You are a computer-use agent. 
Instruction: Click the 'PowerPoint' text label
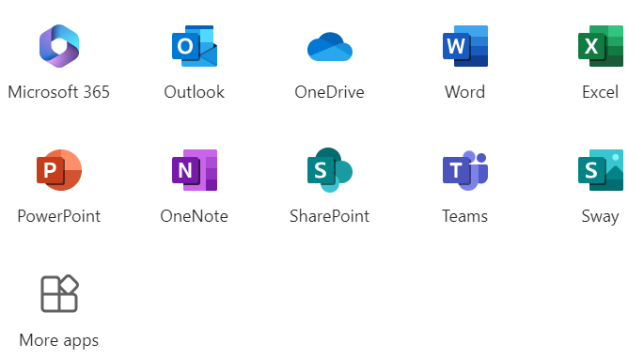58,216
